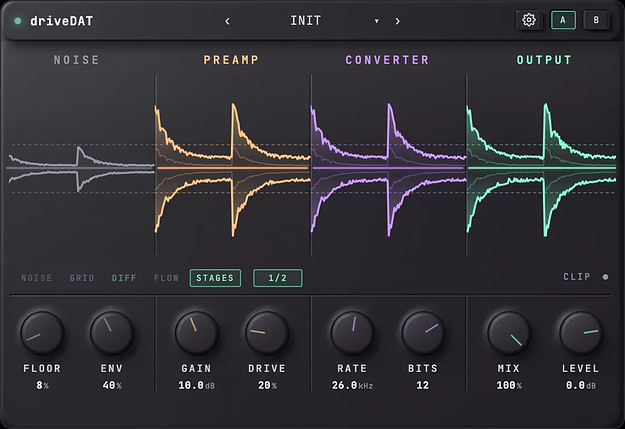Adjust the BITS knob
The height and width of the screenshot is (429, 625).
423,333
